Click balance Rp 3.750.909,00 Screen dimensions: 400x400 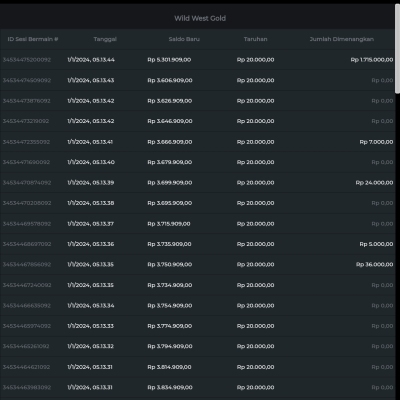(170, 264)
